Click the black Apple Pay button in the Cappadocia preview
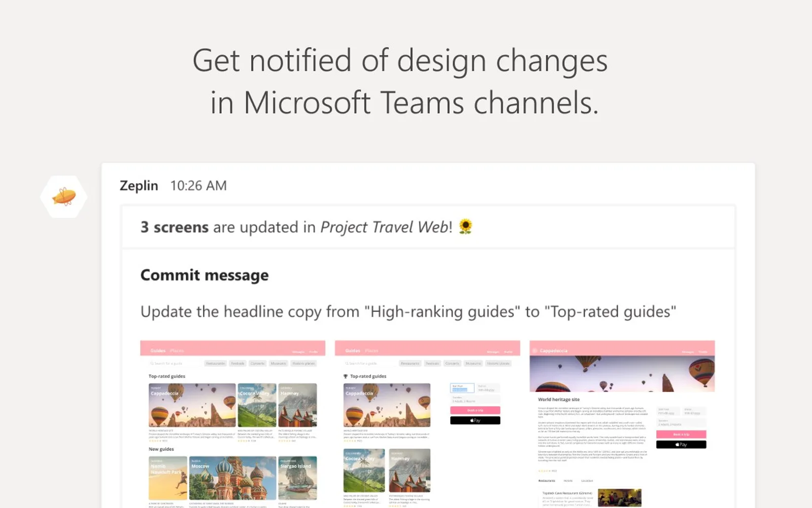The width and height of the screenshot is (812, 508). pyautogui.click(x=681, y=444)
